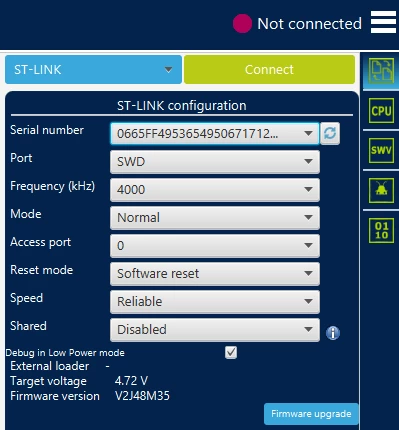The width and height of the screenshot is (399, 430).
Task: Open the Memory & File editing panel icon
Action: point(382,70)
